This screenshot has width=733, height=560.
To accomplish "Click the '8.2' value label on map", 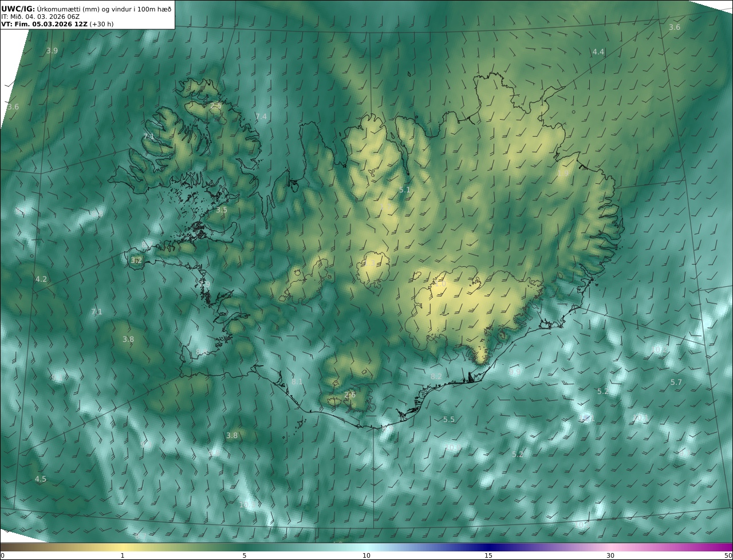I will point(436,377).
